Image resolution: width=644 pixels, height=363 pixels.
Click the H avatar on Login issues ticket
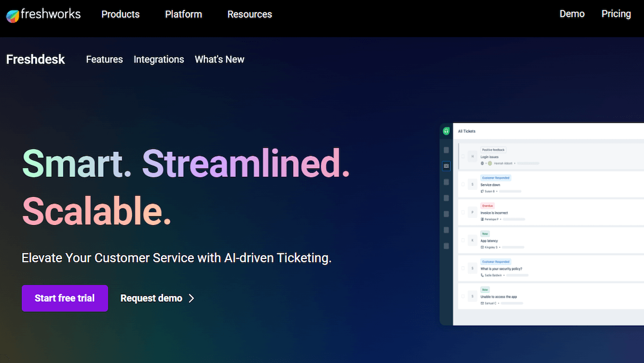tap(472, 157)
